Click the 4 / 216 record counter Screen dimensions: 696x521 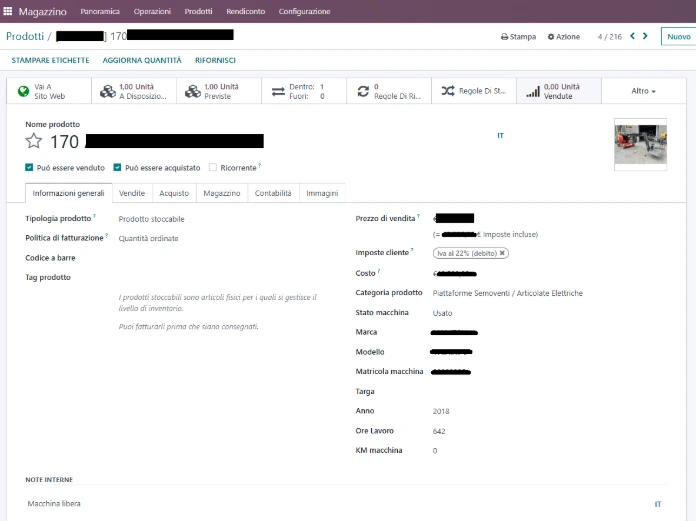609,37
